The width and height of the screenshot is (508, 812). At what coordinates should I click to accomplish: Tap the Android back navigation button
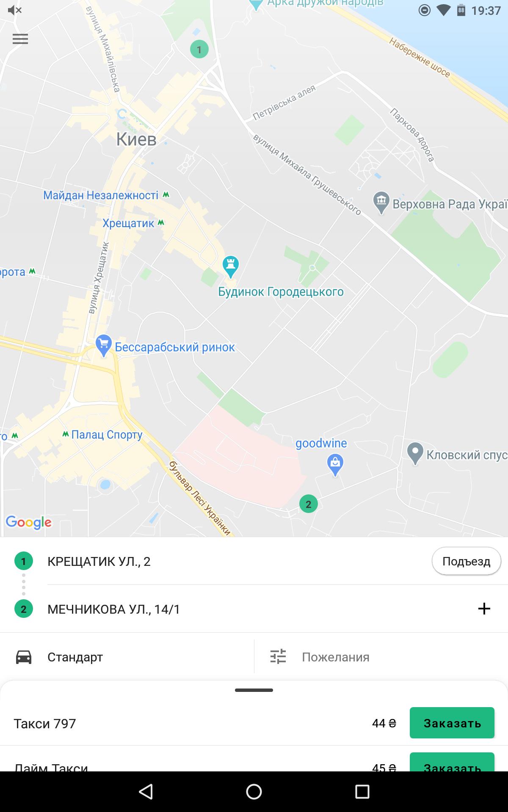[146, 791]
